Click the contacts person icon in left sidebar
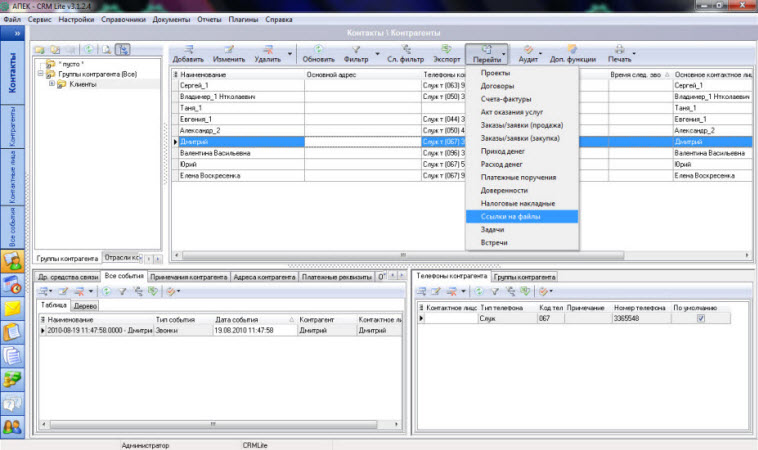The width and height of the screenshot is (758, 450). point(13,261)
